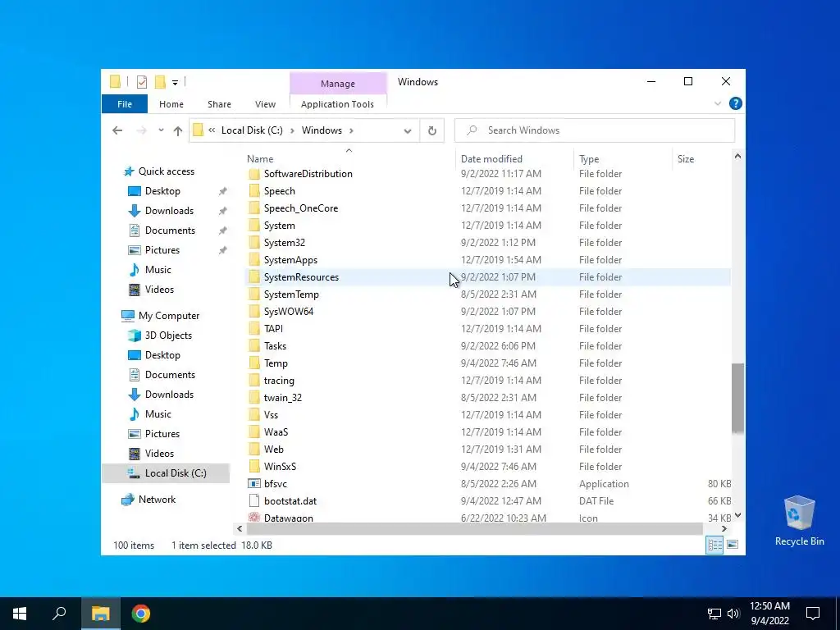Switch to the Share ribbon tab
Viewport: 840px width, 630px height.
(219, 104)
